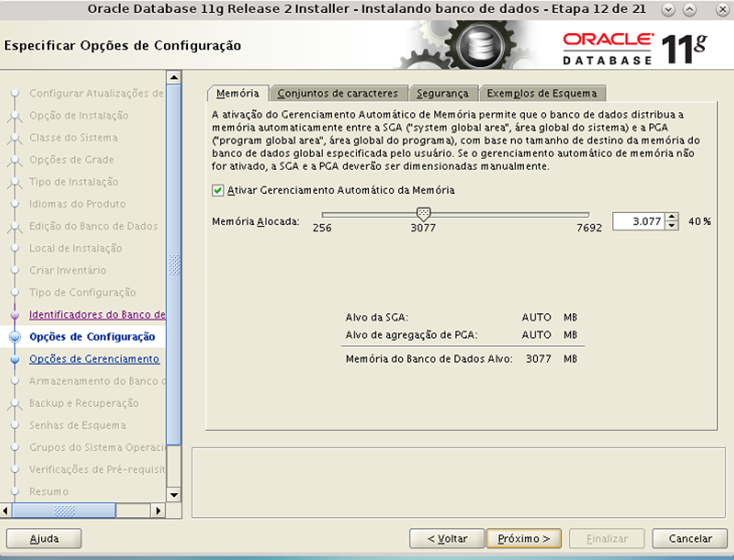Click the "Alvo da SGA:" label
This screenshot has width=734, height=560.
[x=377, y=317]
